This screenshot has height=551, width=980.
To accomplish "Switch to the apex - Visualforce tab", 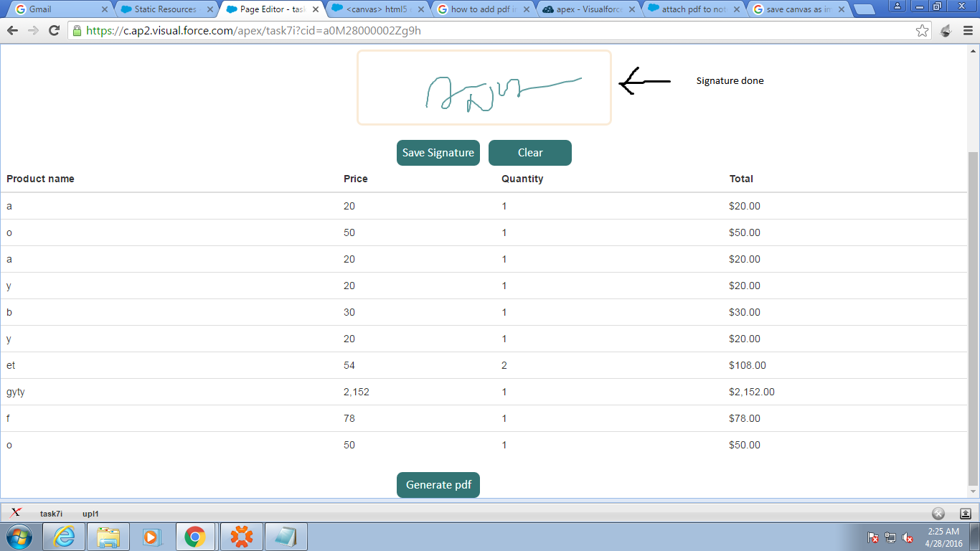I will pyautogui.click(x=587, y=9).
